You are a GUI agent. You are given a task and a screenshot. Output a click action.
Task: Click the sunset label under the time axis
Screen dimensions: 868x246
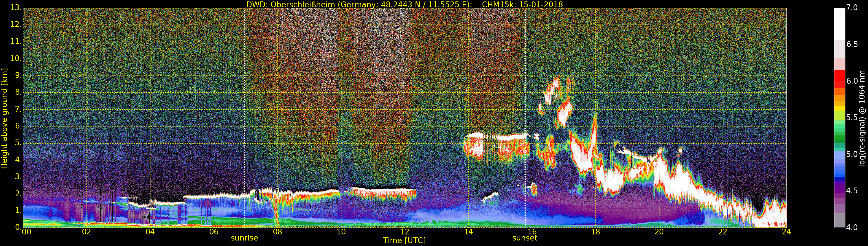[525, 238]
